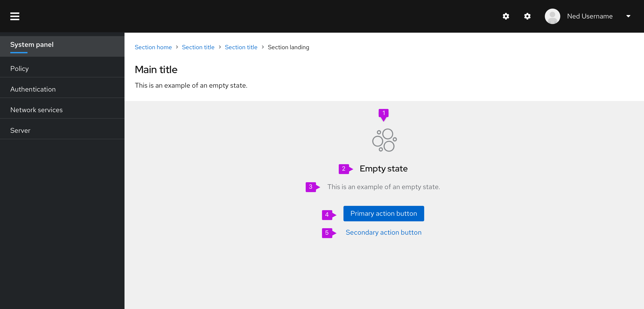644x309 pixels.
Task: Click the first Section title breadcrumb
Action: tap(198, 47)
